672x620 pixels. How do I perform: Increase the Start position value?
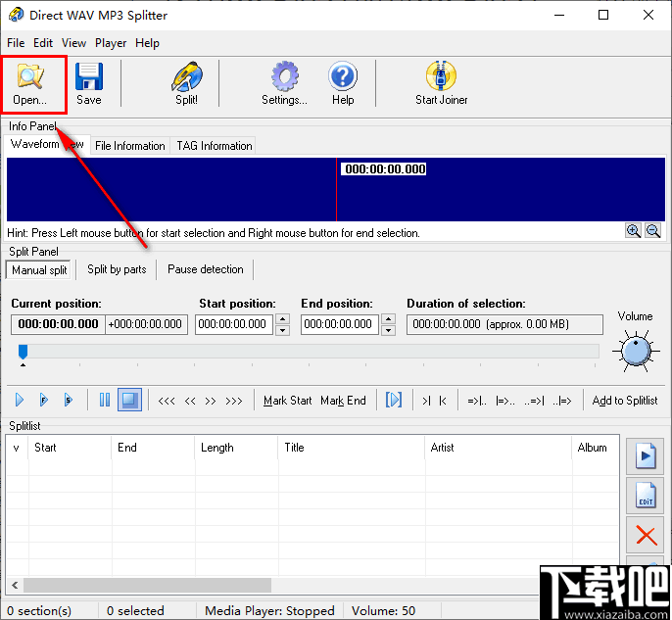[x=282, y=319]
